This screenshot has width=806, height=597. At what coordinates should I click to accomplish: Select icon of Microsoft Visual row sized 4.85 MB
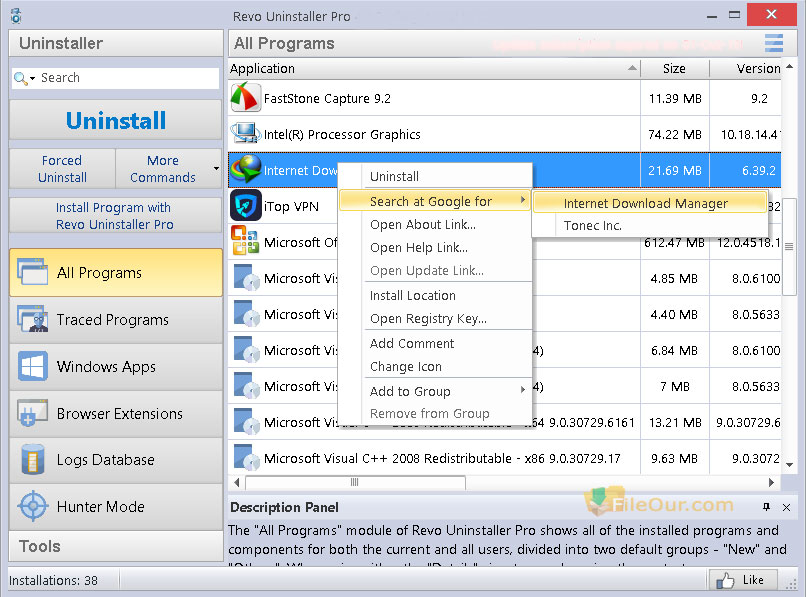click(245, 277)
